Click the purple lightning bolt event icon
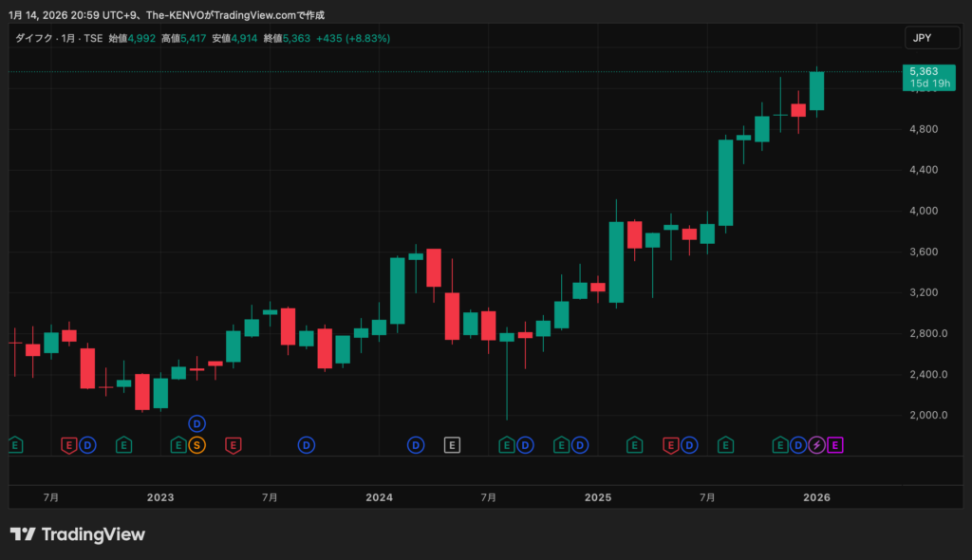 (x=816, y=444)
